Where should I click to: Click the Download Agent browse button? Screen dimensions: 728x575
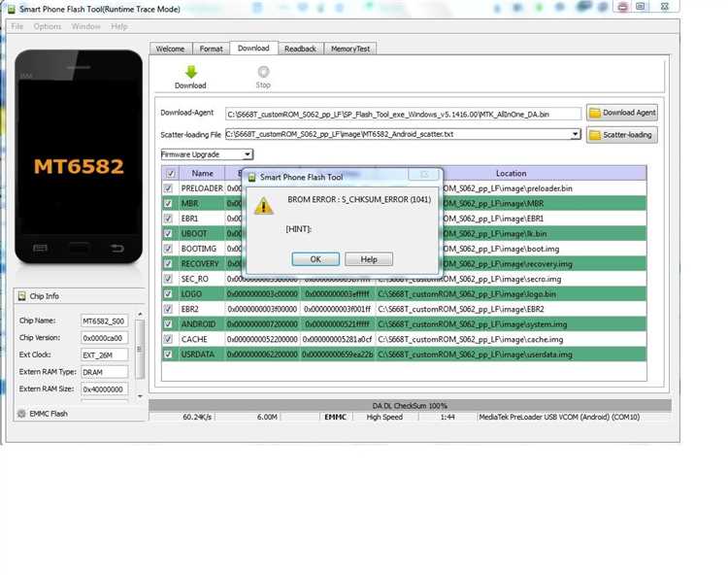point(622,113)
